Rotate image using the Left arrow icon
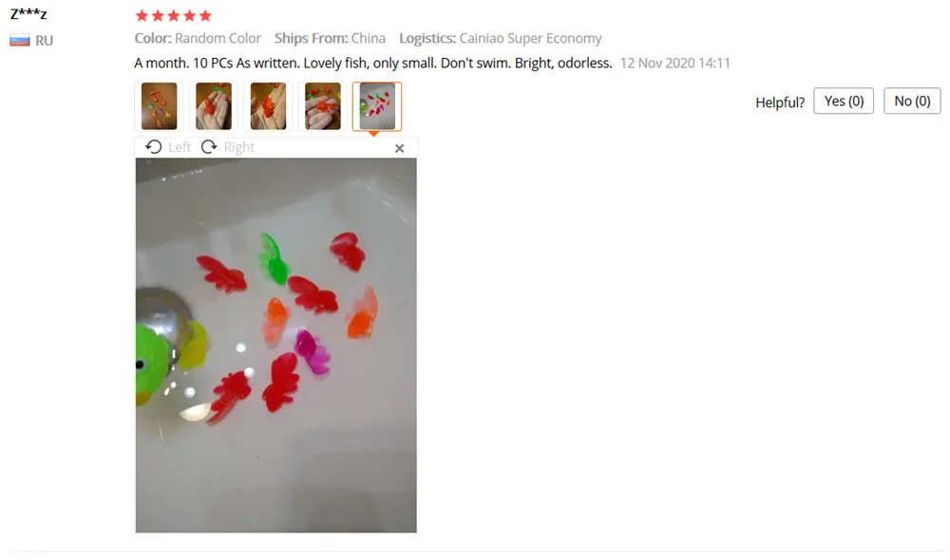The height and width of the screenshot is (560, 950). click(154, 147)
